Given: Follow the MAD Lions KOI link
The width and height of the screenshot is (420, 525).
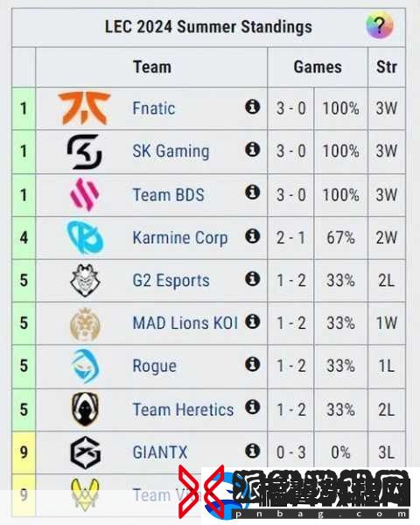Looking at the screenshot, I should coord(185,323).
